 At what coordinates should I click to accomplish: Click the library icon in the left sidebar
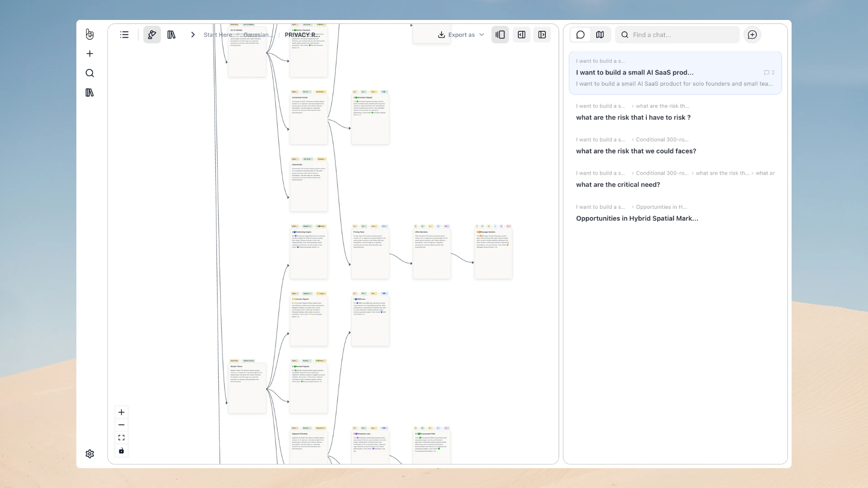point(90,92)
